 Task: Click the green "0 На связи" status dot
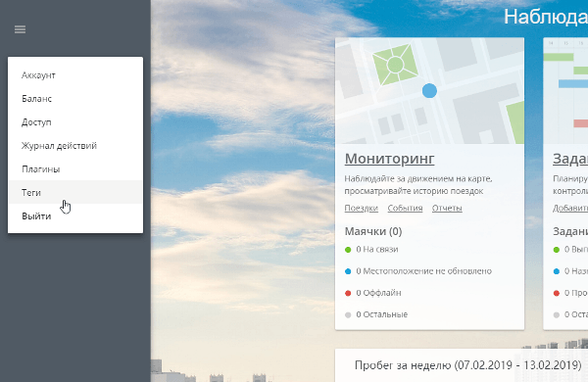click(x=348, y=250)
